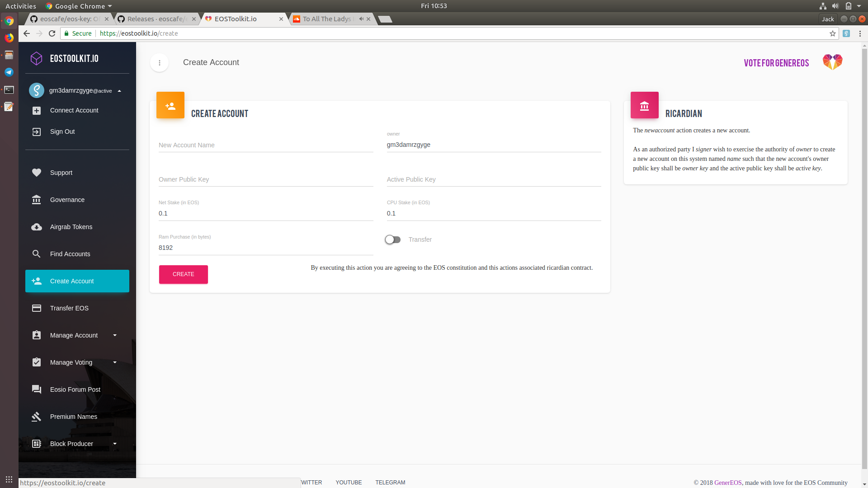Open the VOTE FOR GENEREOS link
This screenshot has width=868, height=488.
[x=776, y=63]
